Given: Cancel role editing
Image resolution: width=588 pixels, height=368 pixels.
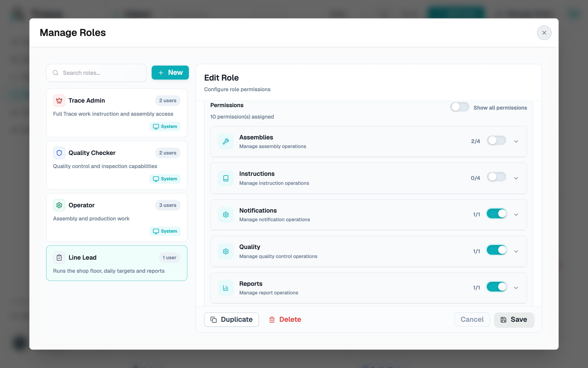Looking at the screenshot, I should 472,320.
